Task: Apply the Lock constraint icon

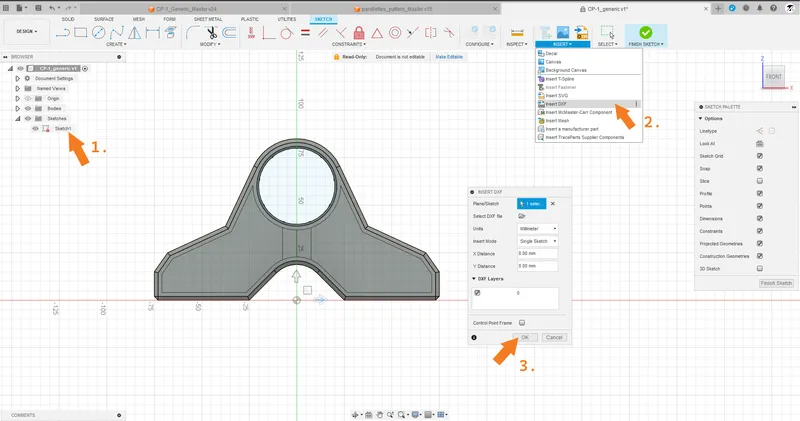Action: tap(359, 33)
